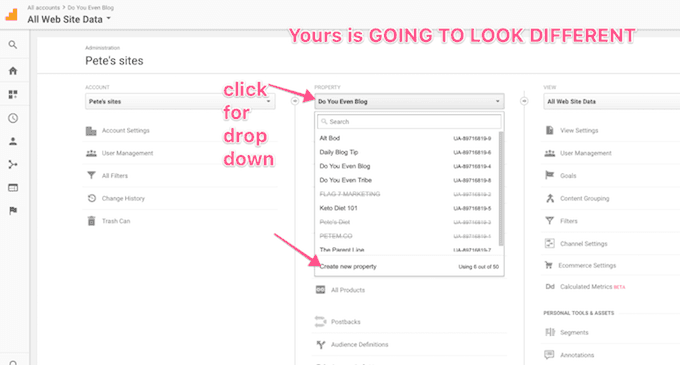Viewport: 680px width, 365px height.
Task: Click the Segments icon
Action: coord(550,332)
